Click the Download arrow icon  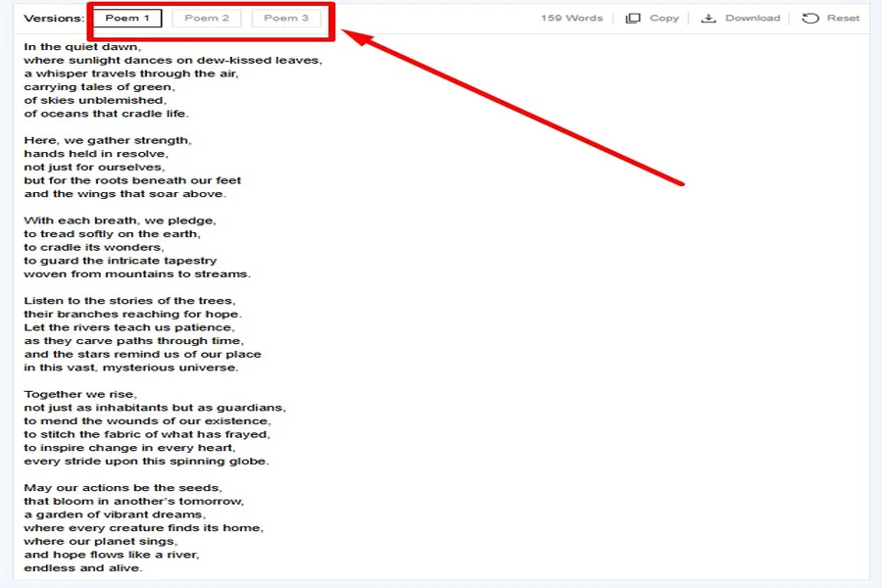pos(710,19)
